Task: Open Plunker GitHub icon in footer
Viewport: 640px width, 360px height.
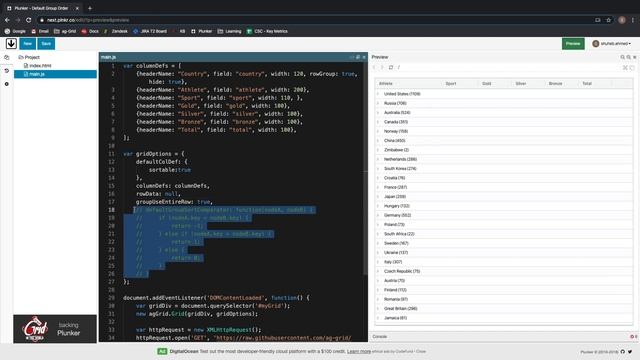Action: pyautogui.click(x=622, y=351)
